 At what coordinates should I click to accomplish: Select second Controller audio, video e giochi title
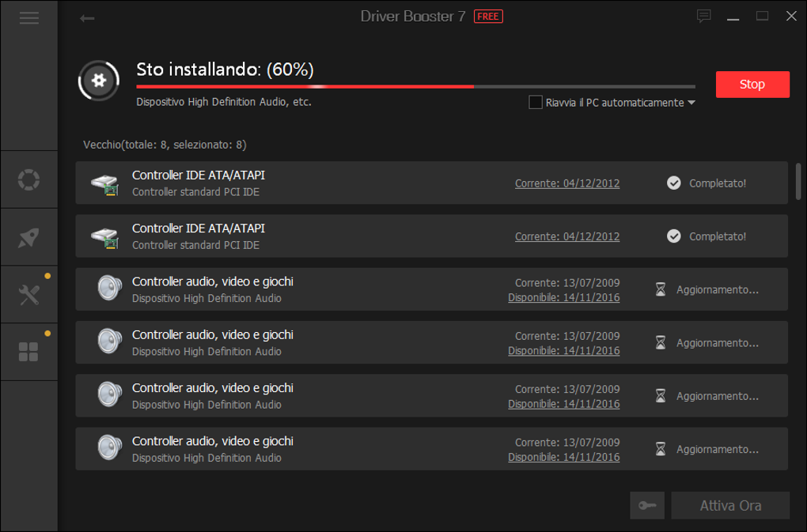point(213,334)
